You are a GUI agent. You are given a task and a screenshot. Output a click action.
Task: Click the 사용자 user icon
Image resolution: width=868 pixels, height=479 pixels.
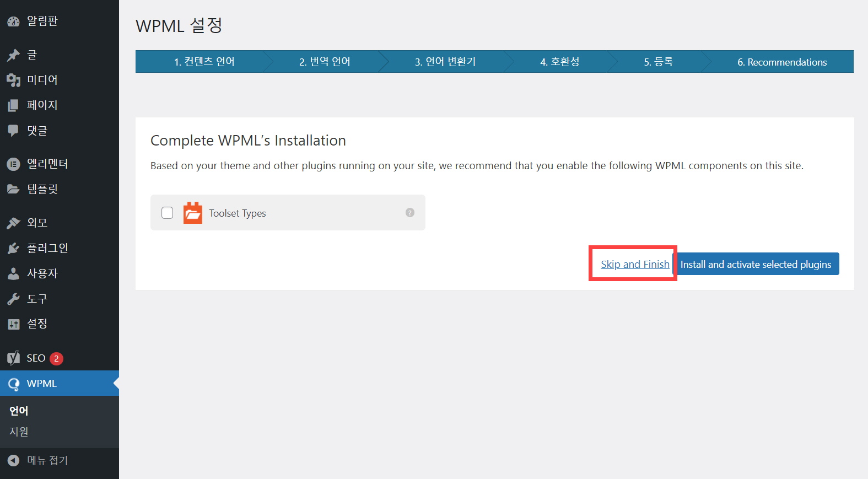pos(13,273)
